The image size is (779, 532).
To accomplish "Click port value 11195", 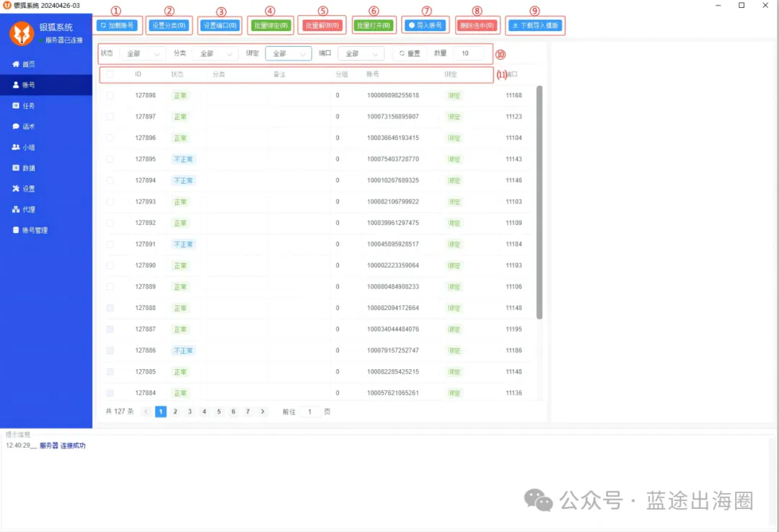I will click(x=514, y=329).
